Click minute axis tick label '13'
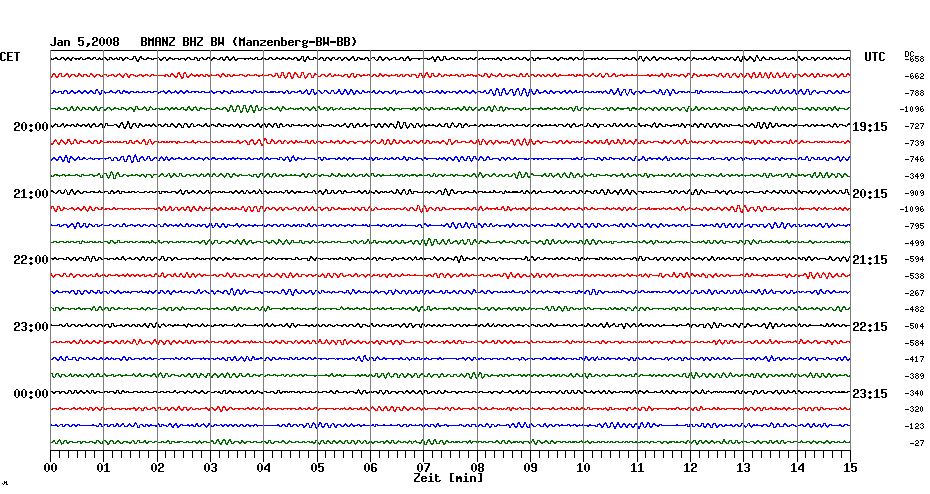The width and height of the screenshot is (930, 494). pos(744,468)
